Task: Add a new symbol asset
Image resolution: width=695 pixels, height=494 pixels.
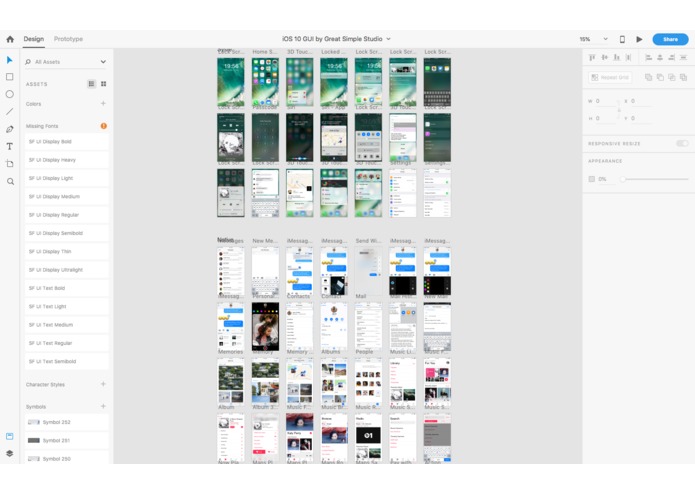Action: (103, 406)
